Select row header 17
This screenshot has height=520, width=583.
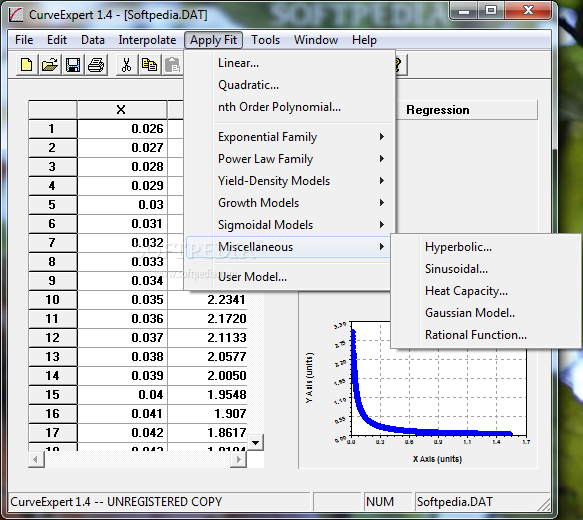coord(52,433)
